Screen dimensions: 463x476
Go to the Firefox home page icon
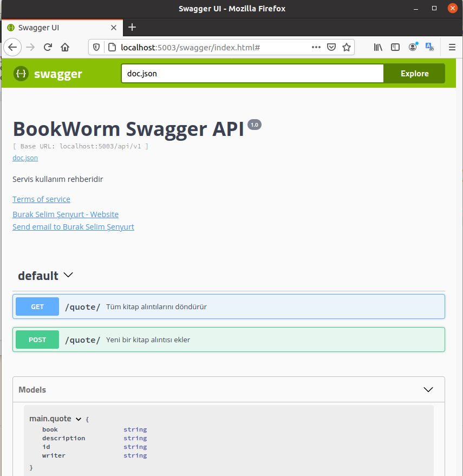coord(65,47)
